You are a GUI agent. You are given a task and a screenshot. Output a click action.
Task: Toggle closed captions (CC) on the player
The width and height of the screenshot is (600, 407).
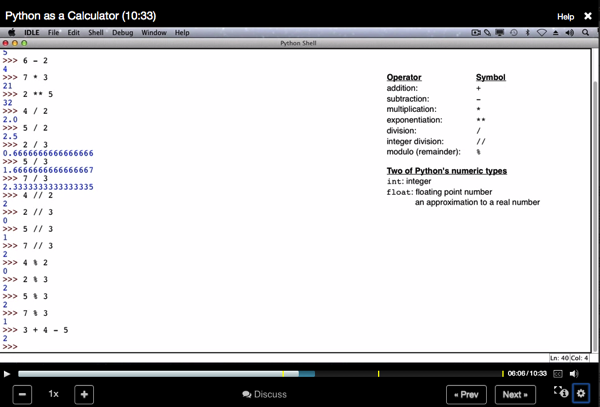pyautogui.click(x=558, y=374)
